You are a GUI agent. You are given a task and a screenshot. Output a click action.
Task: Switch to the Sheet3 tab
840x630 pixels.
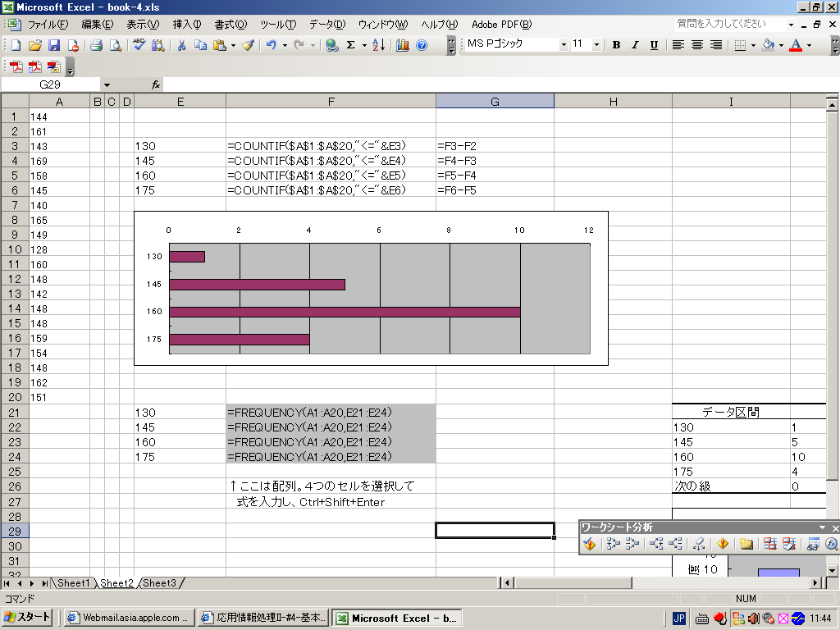coord(159,583)
